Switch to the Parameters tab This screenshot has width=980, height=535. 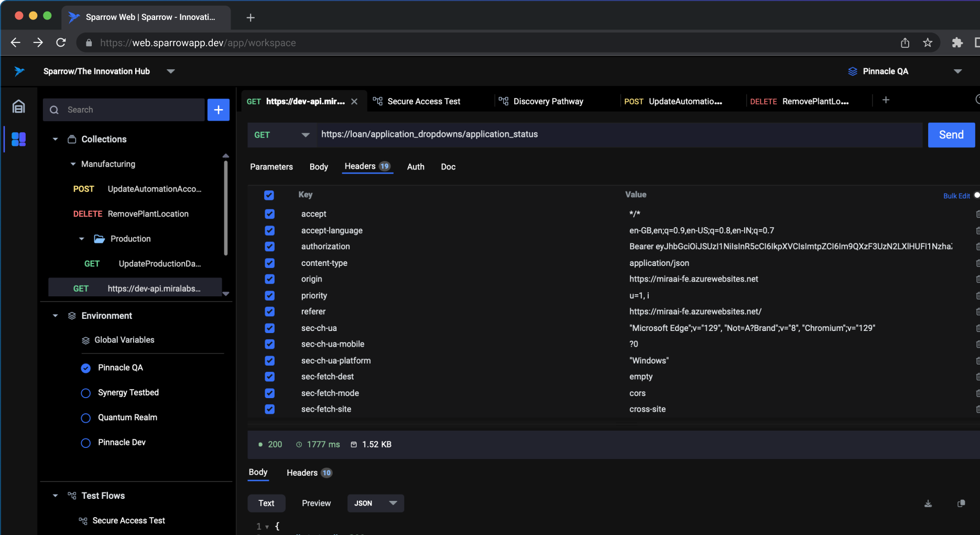pos(271,167)
